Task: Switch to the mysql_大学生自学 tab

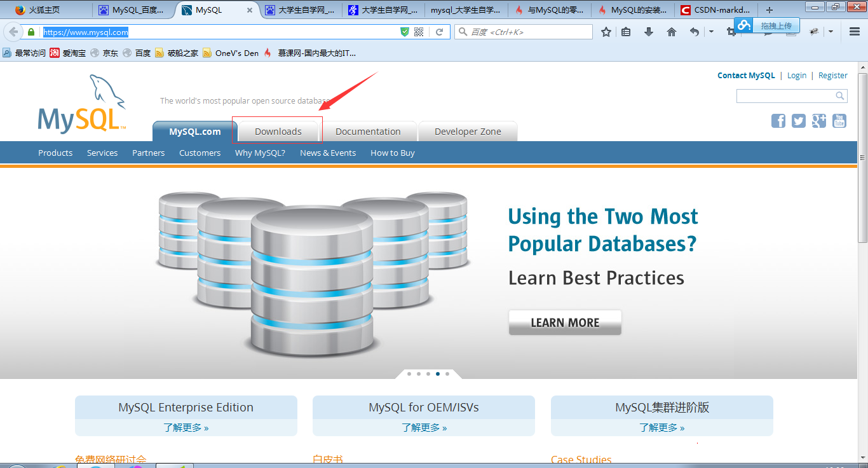Action: 466,10
